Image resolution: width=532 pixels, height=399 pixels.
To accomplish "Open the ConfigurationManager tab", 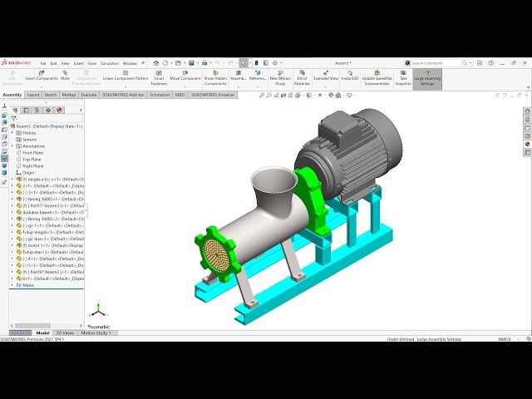I will click(37, 111).
